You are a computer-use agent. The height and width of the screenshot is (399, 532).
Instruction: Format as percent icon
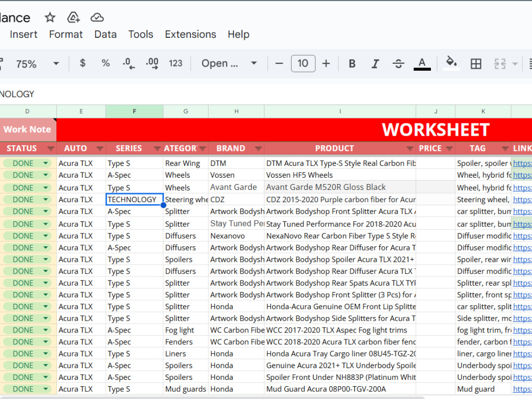105,63
